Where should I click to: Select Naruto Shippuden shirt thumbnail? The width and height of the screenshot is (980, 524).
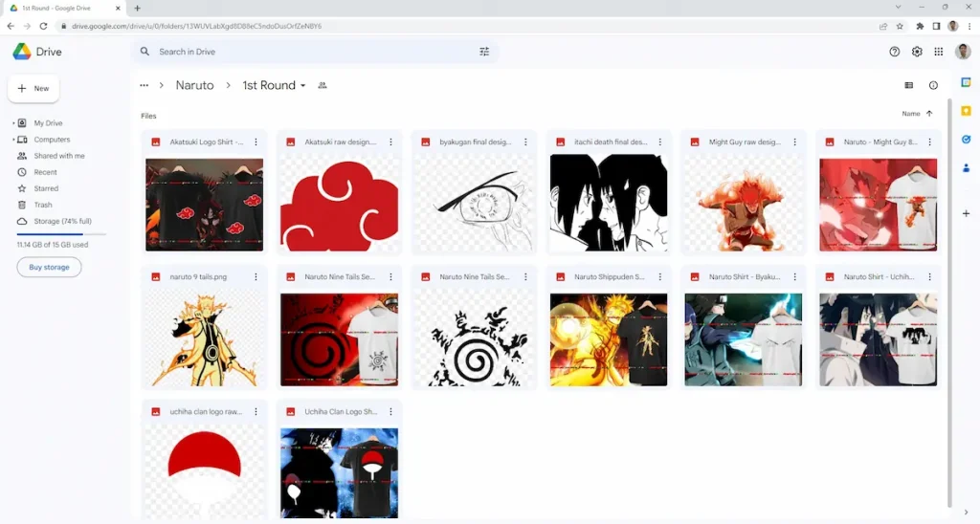click(x=609, y=339)
